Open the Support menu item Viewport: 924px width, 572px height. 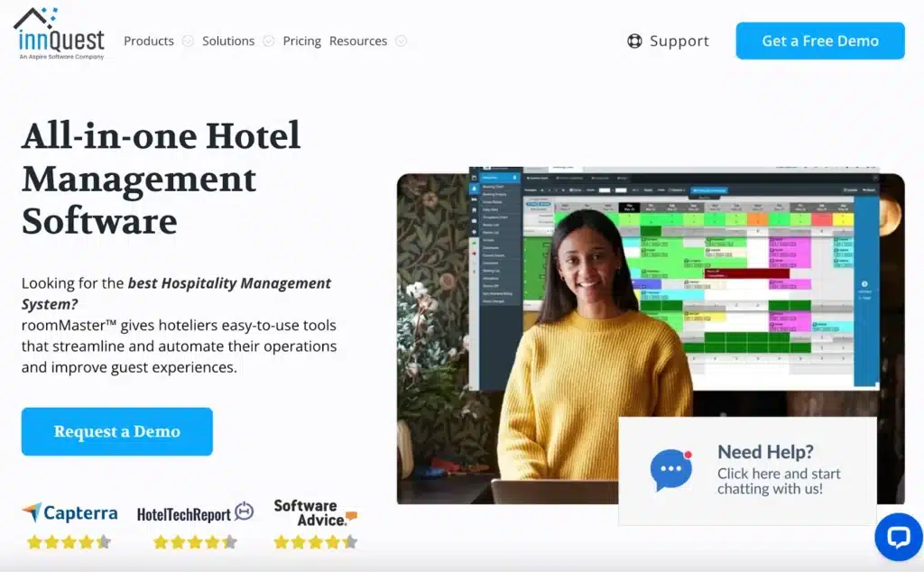pos(679,41)
